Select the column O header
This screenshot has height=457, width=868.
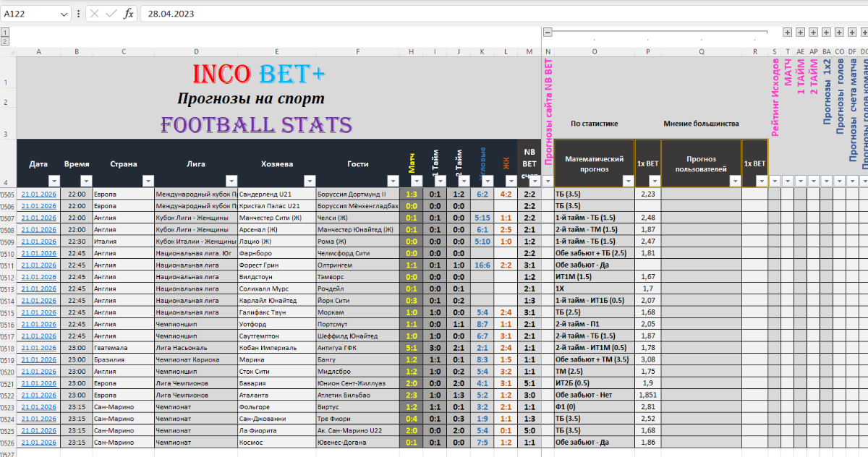[x=594, y=51]
